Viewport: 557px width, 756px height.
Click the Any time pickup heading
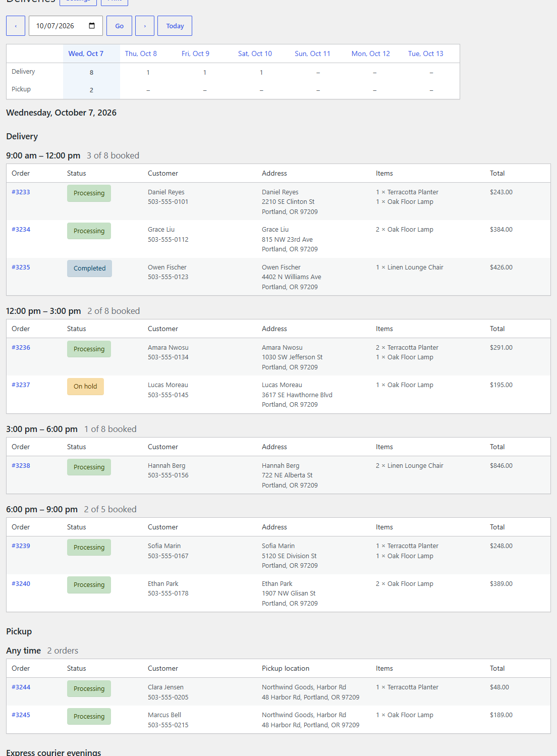click(23, 651)
